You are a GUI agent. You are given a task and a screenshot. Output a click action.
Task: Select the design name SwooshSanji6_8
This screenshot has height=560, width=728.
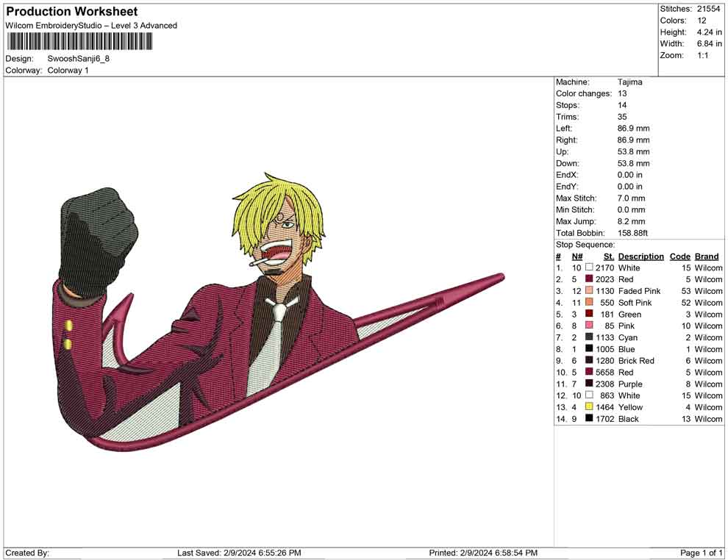[x=79, y=59]
